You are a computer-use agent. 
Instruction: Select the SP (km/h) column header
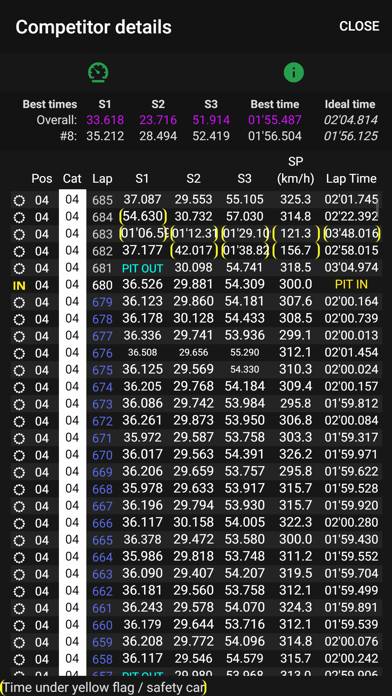(295, 170)
